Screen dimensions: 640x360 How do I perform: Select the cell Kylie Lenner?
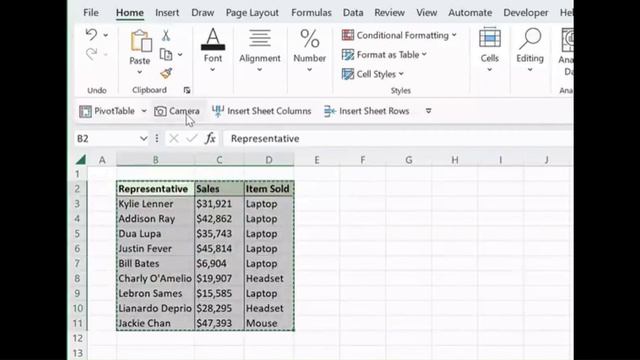(155, 204)
